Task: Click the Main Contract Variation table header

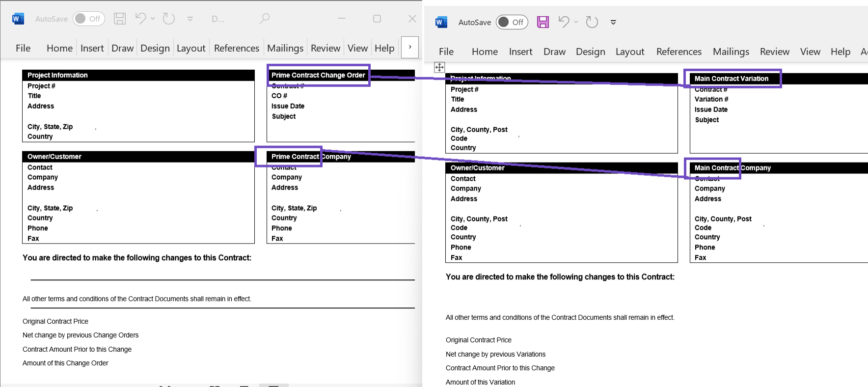Action: pyautogui.click(x=731, y=79)
